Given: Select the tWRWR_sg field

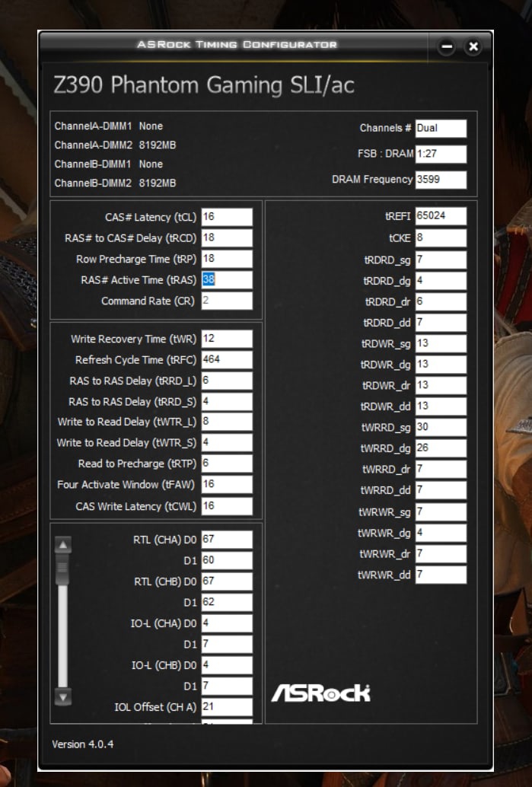Looking at the screenshot, I should coord(441,512).
